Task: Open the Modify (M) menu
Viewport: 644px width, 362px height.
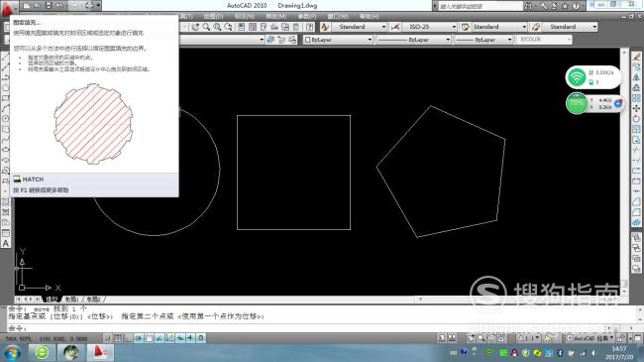Action: pyautogui.click(x=276, y=16)
